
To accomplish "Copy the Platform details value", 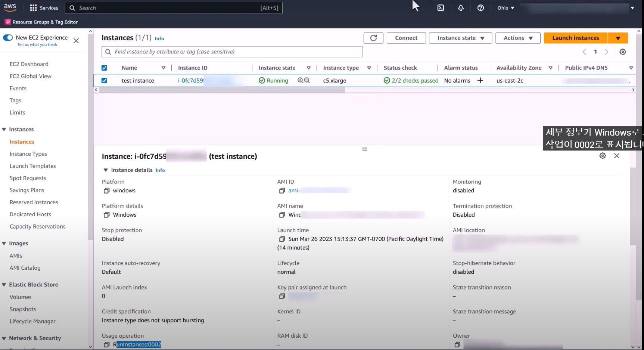I will [x=106, y=215].
